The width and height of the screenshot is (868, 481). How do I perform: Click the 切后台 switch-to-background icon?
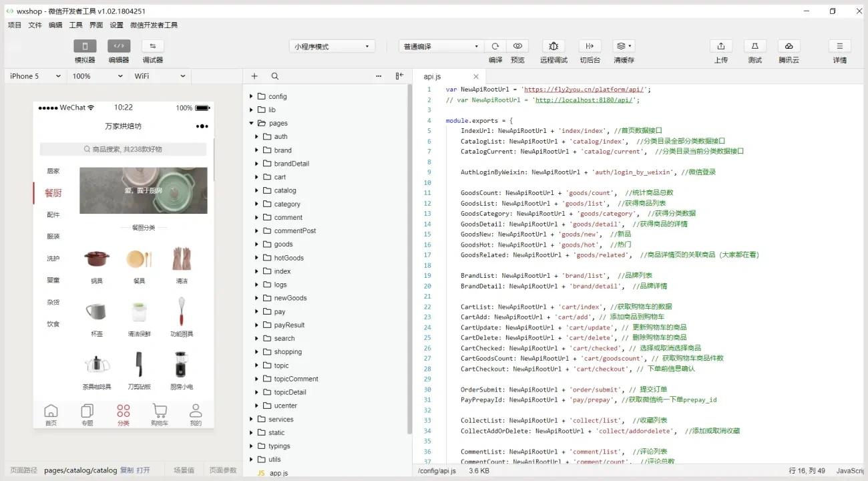(590, 46)
